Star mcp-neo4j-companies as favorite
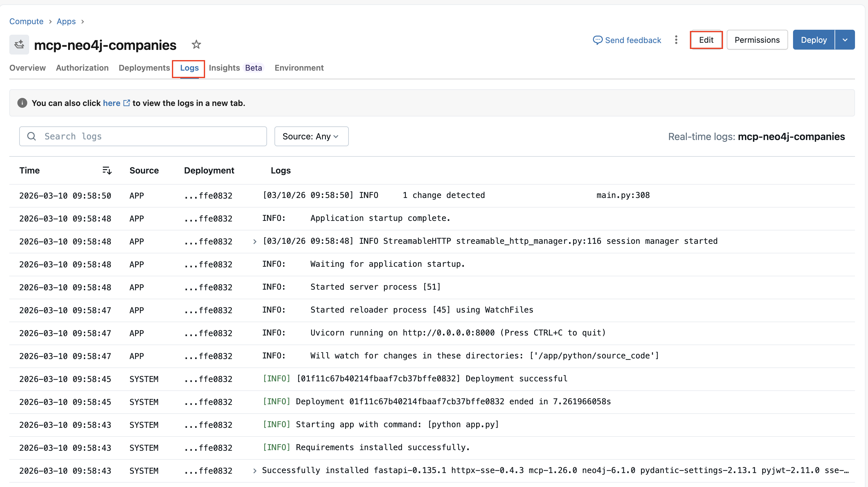 (196, 45)
